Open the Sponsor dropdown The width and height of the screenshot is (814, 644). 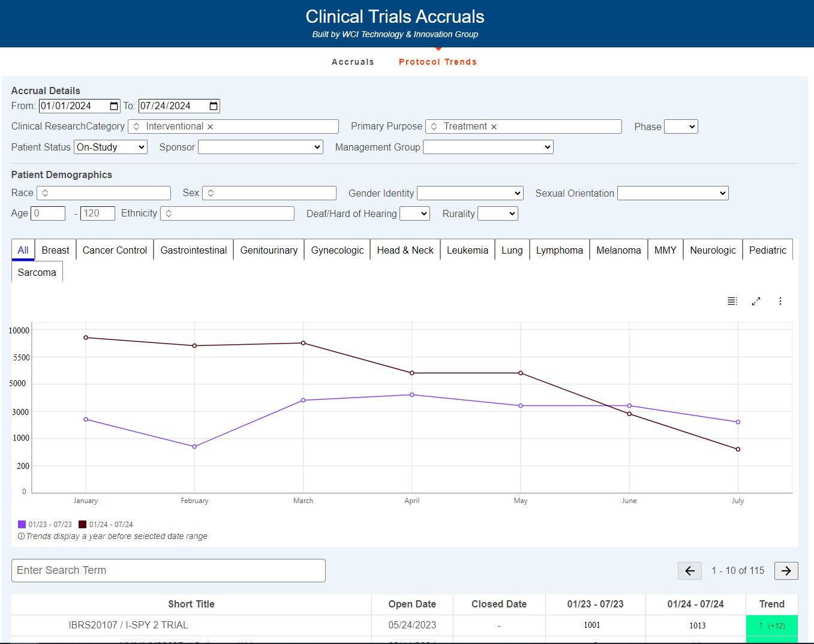tap(260, 147)
